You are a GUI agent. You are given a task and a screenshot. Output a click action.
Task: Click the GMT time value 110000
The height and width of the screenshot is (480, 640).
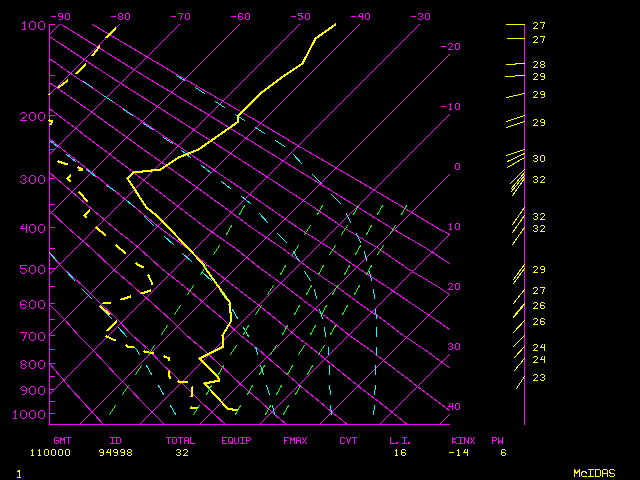pyautogui.click(x=69, y=452)
